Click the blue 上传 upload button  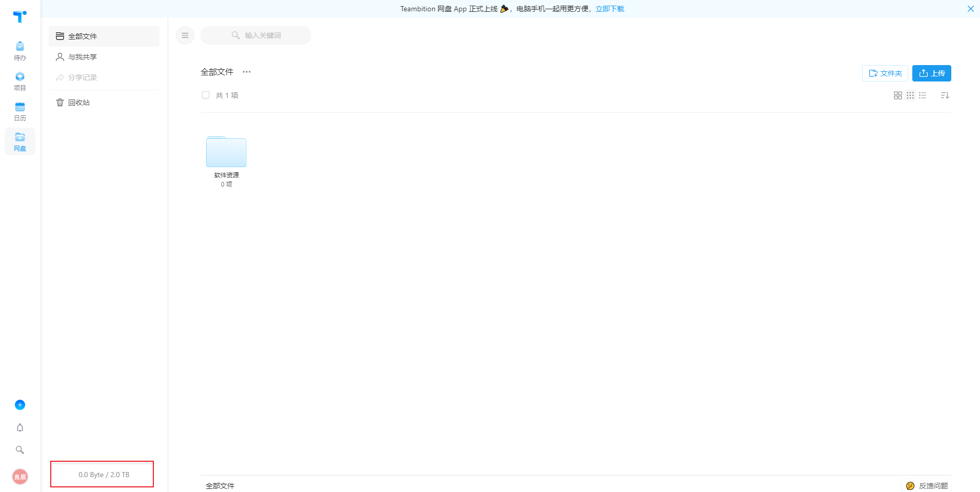[x=932, y=73]
